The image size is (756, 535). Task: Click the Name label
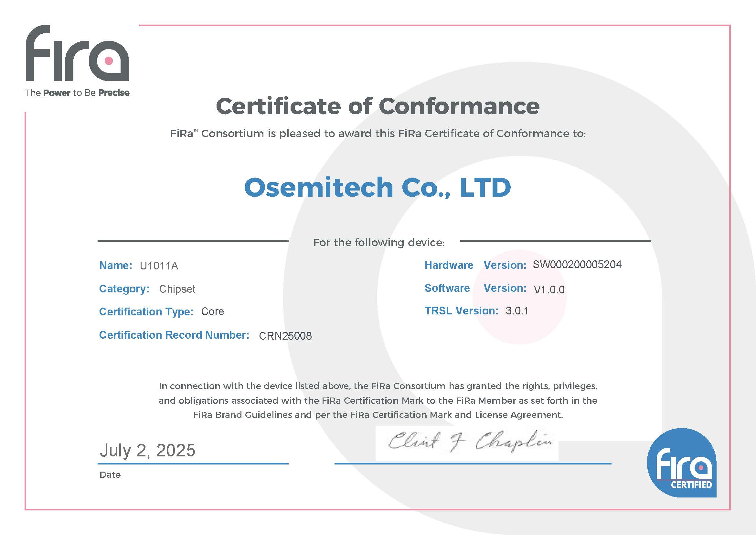click(116, 266)
